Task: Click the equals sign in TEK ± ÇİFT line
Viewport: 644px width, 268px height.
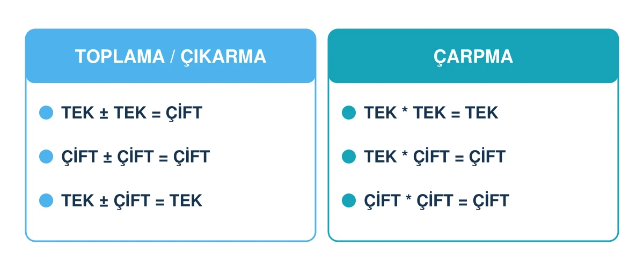Action: [159, 201]
